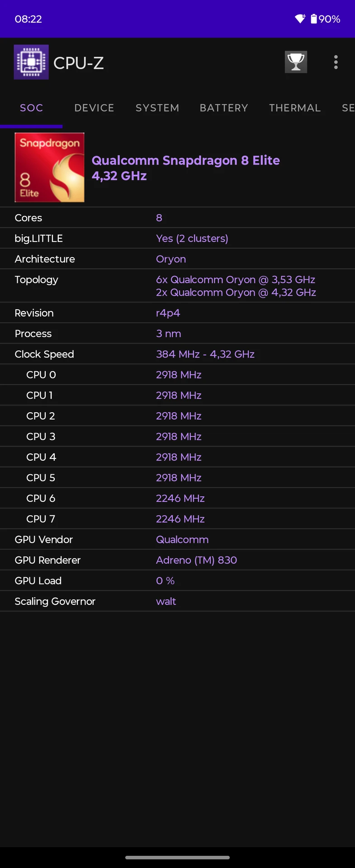Tap the CPU 0 frequency row

177,375
